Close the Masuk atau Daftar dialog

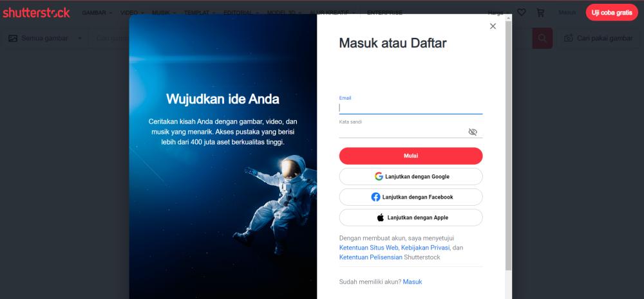[x=493, y=26]
